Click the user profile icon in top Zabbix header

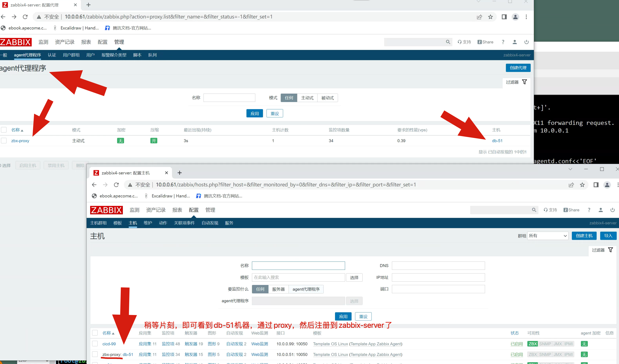pos(514,42)
